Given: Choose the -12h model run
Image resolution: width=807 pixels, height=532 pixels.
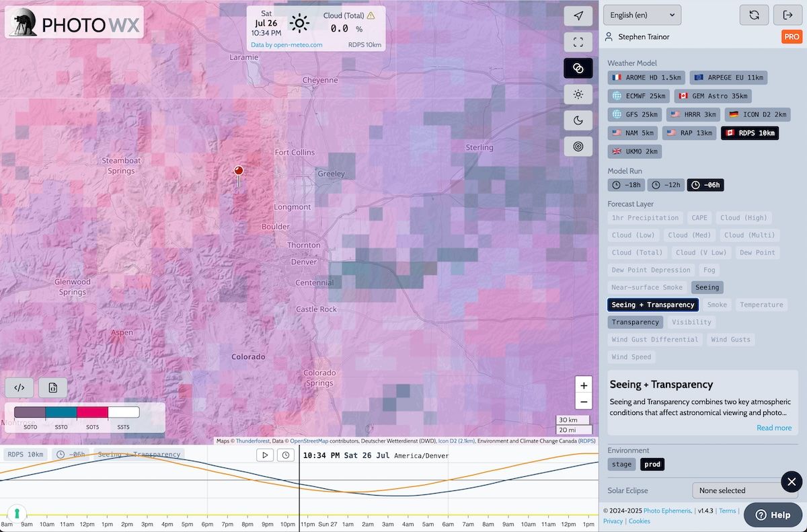Looking at the screenshot, I should pyautogui.click(x=666, y=185).
